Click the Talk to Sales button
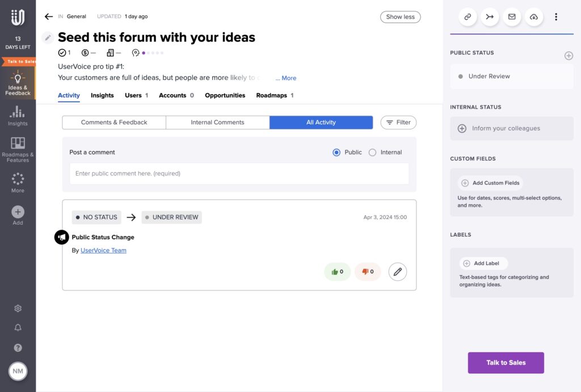 point(506,363)
